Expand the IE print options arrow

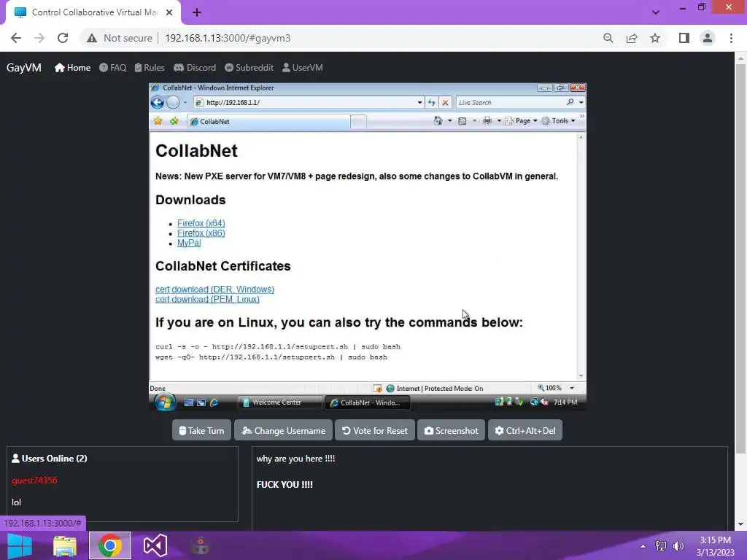pos(499,121)
